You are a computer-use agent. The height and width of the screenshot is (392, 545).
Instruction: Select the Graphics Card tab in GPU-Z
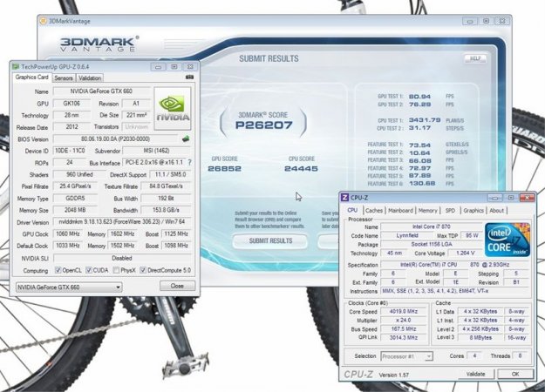point(31,77)
